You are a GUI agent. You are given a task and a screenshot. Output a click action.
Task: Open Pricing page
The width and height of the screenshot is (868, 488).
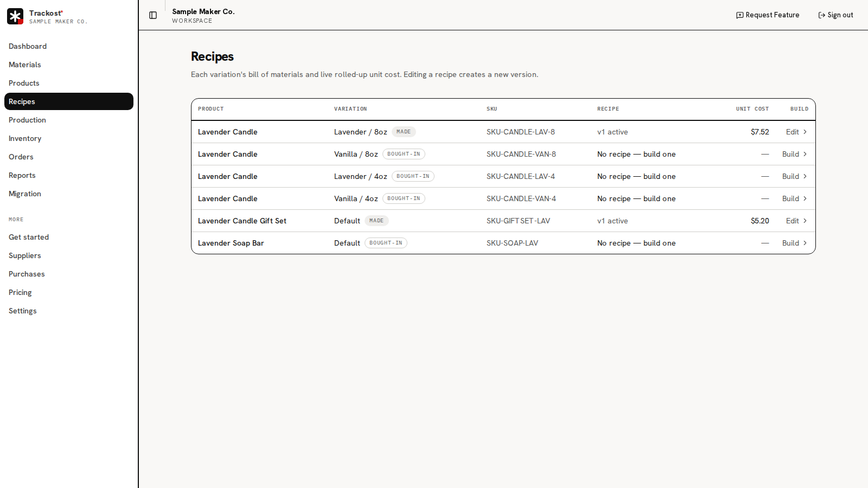pyautogui.click(x=69, y=292)
